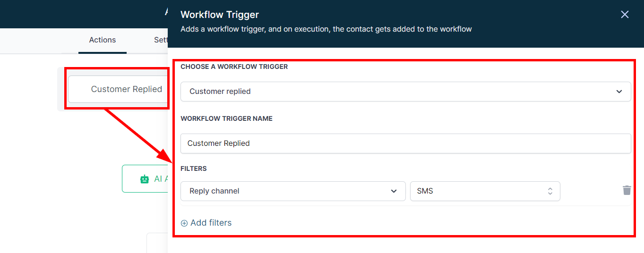This screenshot has height=253, width=644.
Task: Click the chevron arrow on Reply channel dropdown
Action: tap(394, 191)
